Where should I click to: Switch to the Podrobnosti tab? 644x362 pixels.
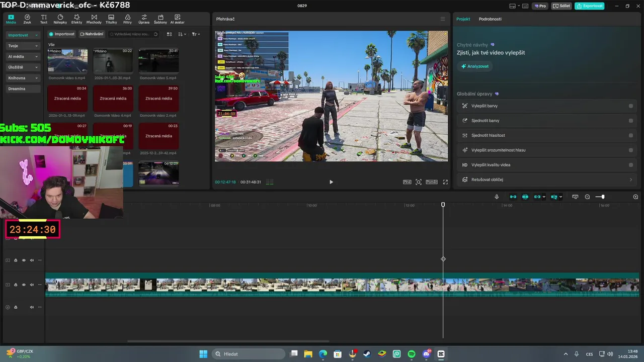(490, 19)
